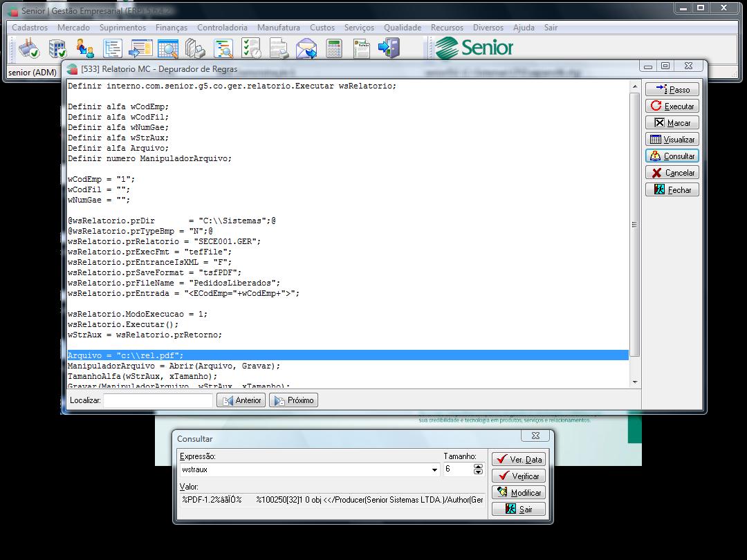Screen dimensions: 747x560
Task: Decrease Tamanho value with spinner down arrow
Action: pyautogui.click(x=478, y=472)
